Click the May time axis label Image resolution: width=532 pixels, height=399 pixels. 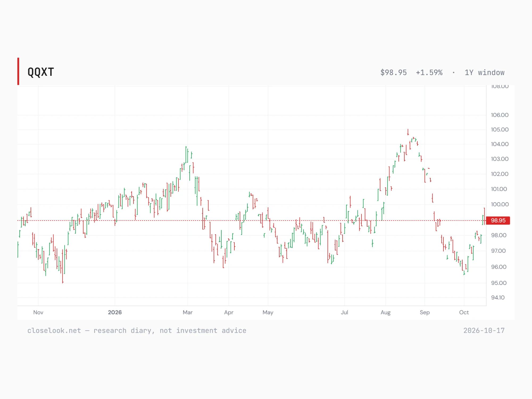pyautogui.click(x=268, y=313)
